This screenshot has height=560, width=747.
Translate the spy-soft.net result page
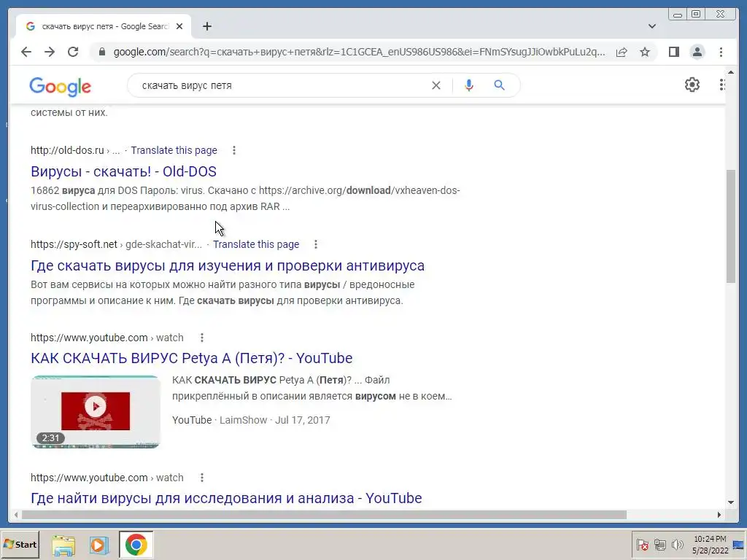coord(256,244)
